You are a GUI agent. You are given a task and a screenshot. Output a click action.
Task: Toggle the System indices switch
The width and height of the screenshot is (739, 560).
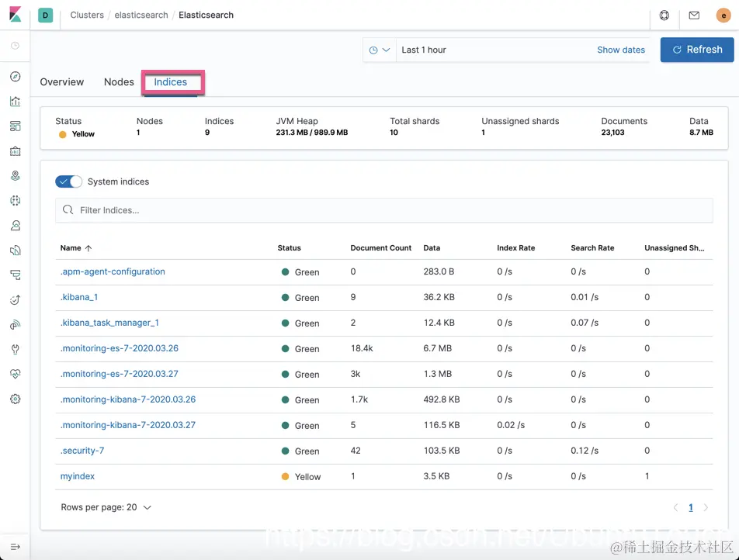click(69, 181)
